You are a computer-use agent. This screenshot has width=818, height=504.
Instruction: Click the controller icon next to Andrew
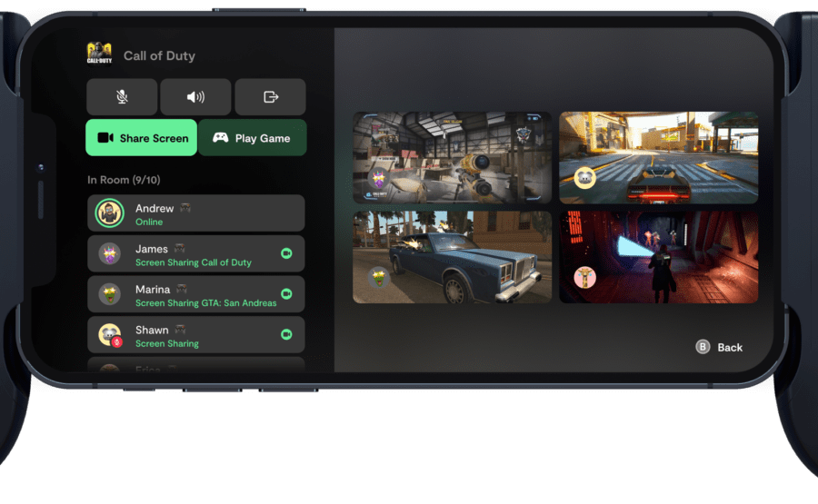(185, 208)
